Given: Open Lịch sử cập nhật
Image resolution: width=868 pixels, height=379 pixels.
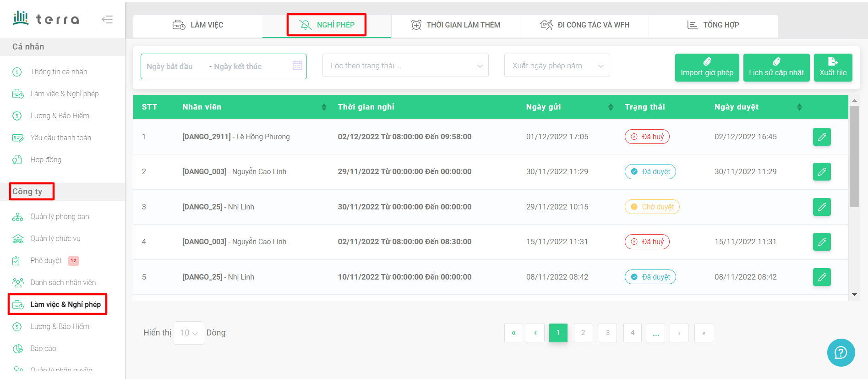Looking at the screenshot, I should click(776, 67).
